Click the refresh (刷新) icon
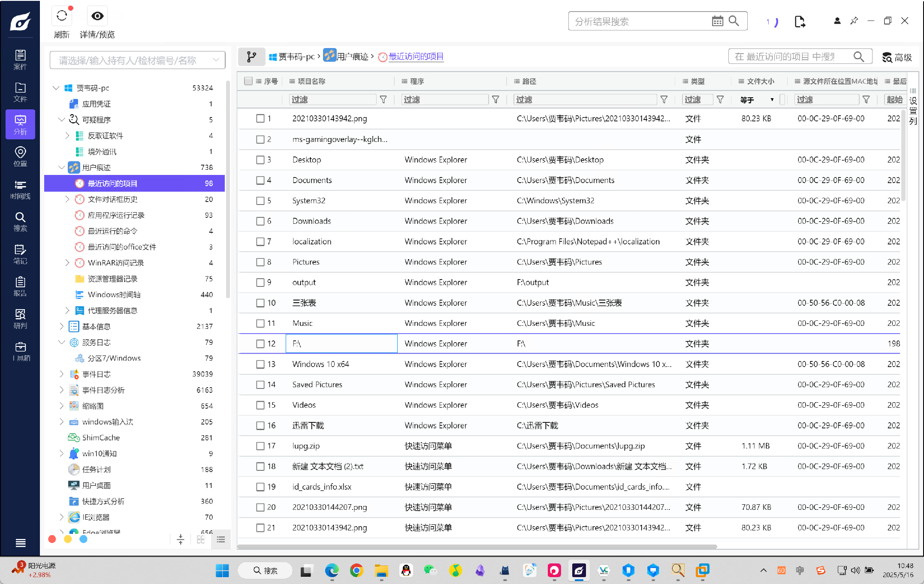Screen dimensions: 924x584 coord(62,16)
